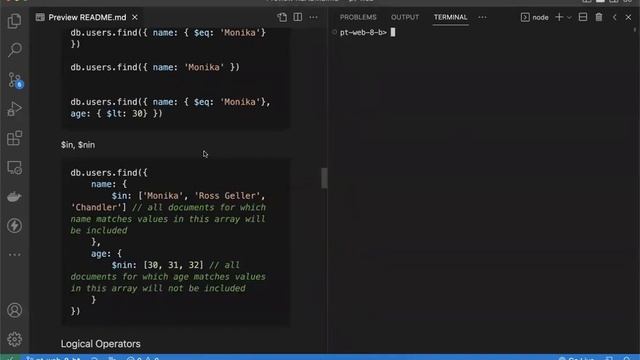
Task: Close the terminal panel
Action: click(x=629, y=17)
